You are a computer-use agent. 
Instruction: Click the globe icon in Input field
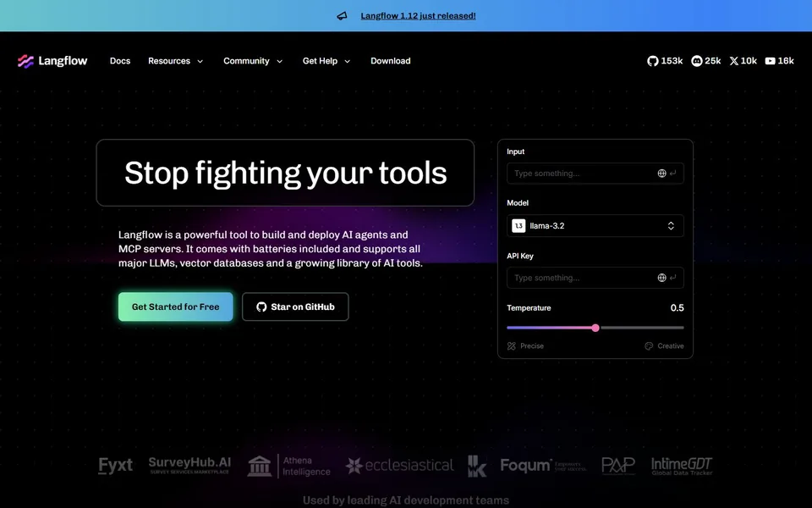pyautogui.click(x=661, y=174)
